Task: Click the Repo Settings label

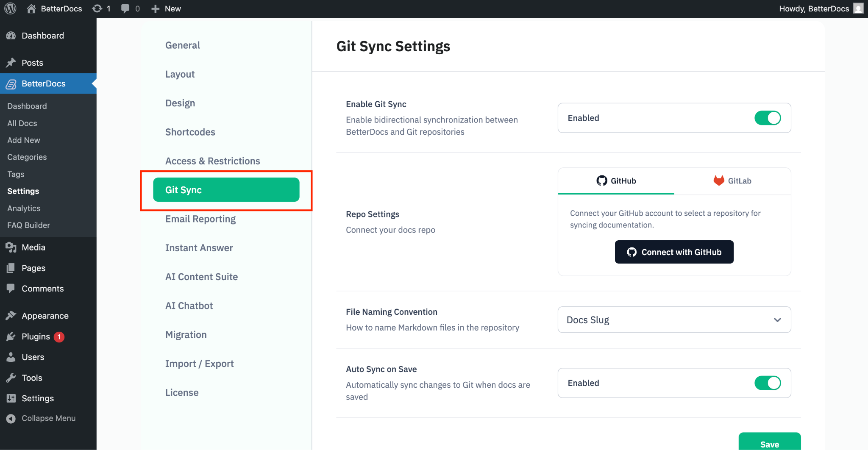Action: (x=373, y=214)
